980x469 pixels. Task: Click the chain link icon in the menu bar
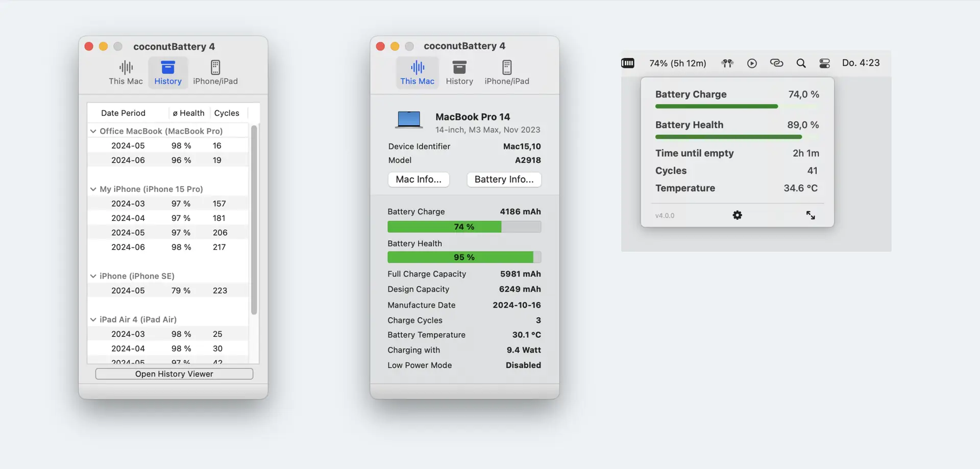click(x=776, y=63)
